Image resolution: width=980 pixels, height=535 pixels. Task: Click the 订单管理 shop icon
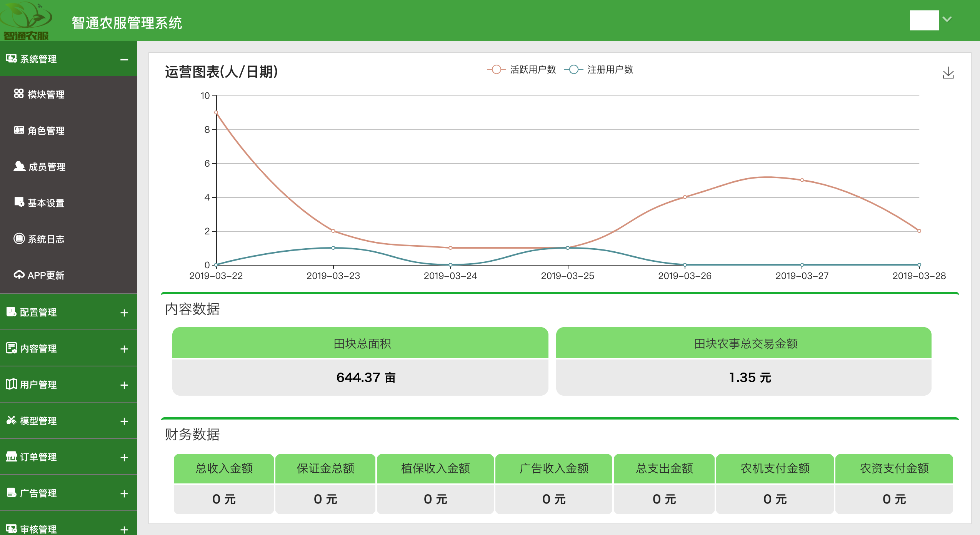pyautogui.click(x=11, y=456)
